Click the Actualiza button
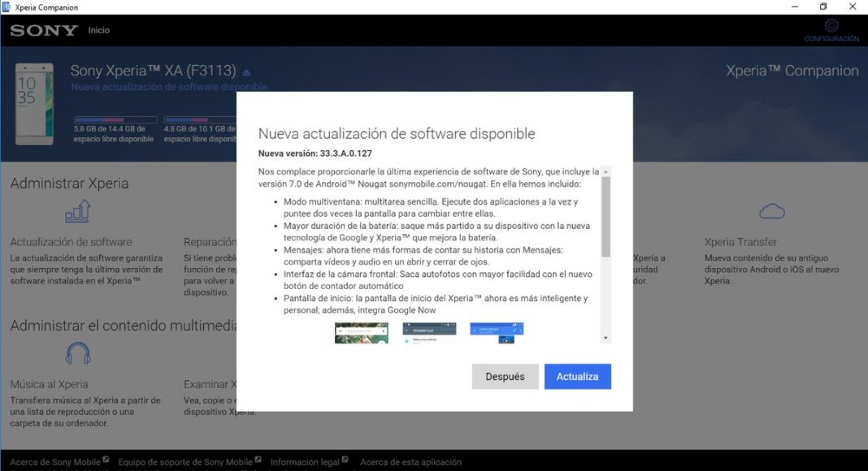The height and width of the screenshot is (471, 868). click(x=577, y=377)
